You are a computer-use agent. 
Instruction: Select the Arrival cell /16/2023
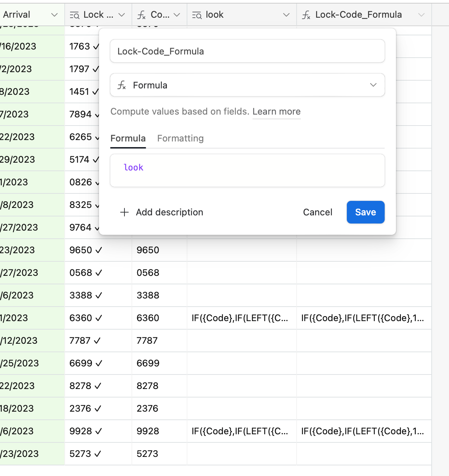[32, 46]
